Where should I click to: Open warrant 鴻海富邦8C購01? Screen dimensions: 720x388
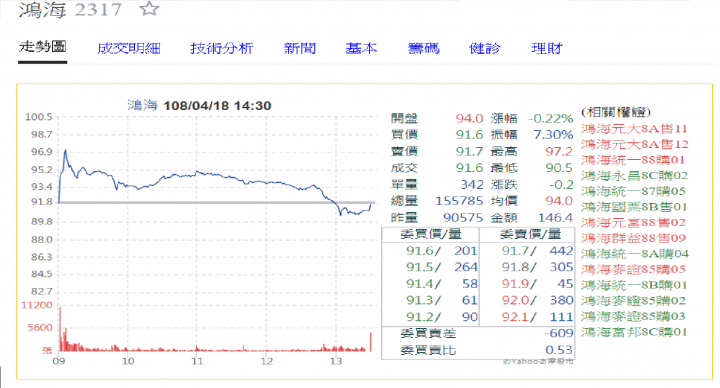[634, 332]
